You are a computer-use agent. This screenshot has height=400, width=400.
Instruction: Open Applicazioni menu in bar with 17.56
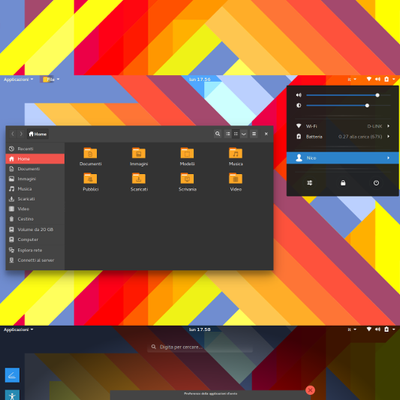tap(18, 79)
